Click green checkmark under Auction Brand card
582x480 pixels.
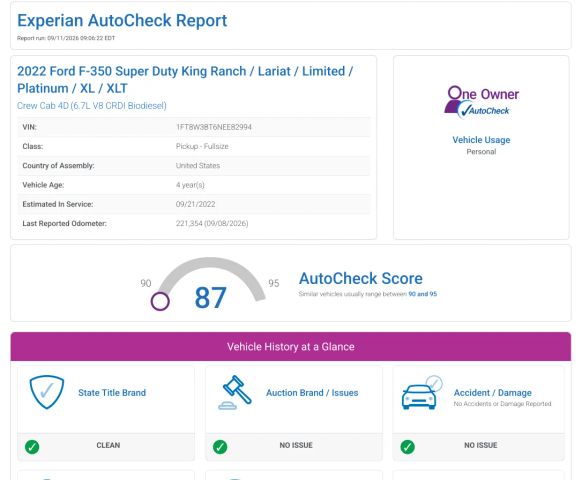(x=220, y=447)
